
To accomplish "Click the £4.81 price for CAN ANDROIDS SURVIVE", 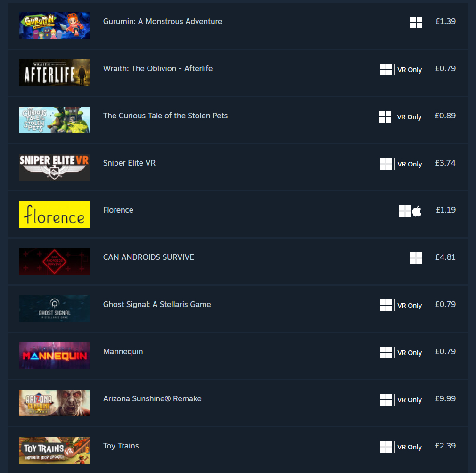I will point(445,257).
